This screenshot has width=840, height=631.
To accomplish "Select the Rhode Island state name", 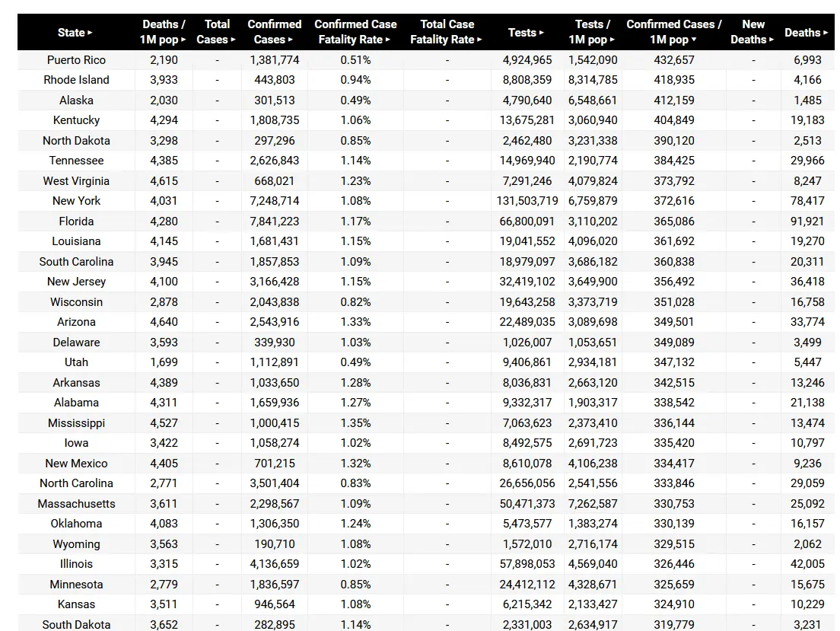I will (x=76, y=80).
